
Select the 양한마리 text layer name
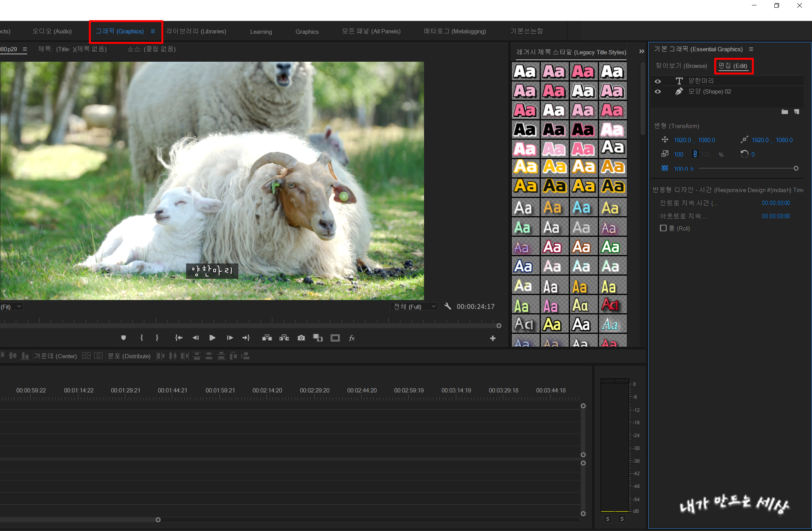(x=701, y=81)
